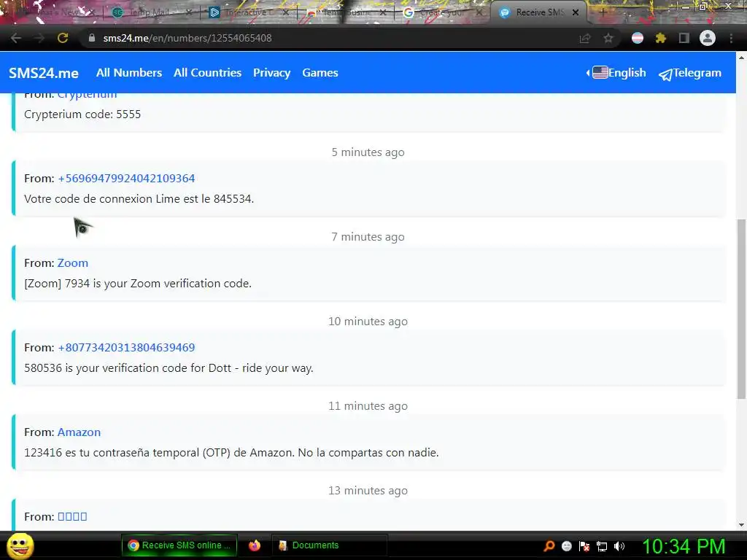Open the round white face tray icon
Viewport: 747px width, 560px height.
566,546
